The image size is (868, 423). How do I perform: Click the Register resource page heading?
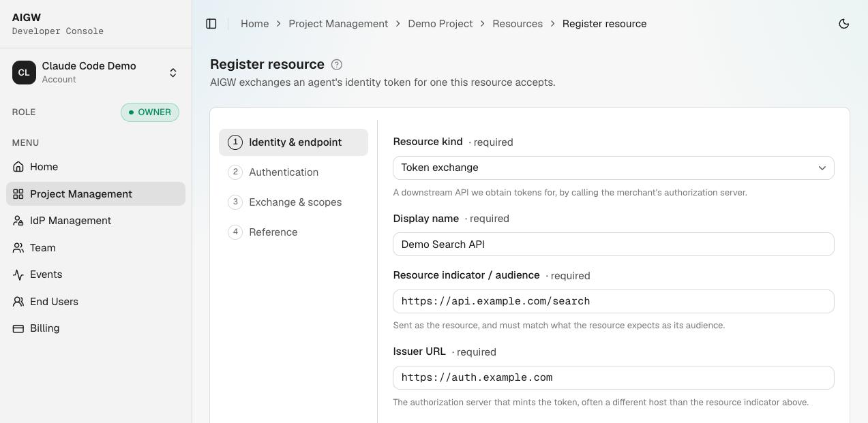click(267, 64)
